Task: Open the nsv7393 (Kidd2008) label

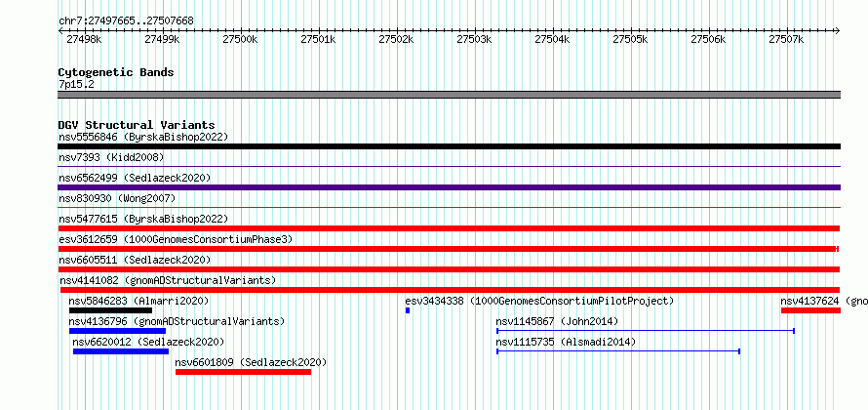Action: click(x=111, y=157)
